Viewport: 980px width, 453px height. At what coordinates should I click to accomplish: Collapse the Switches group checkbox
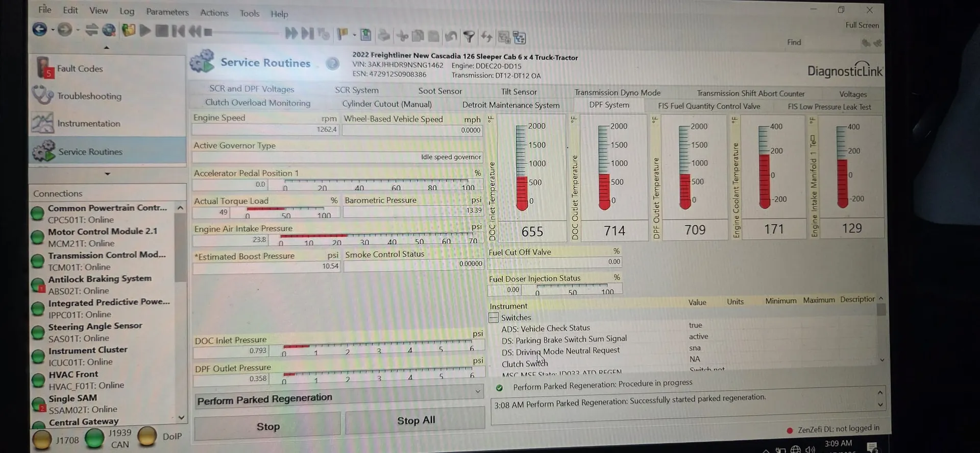[494, 318]
